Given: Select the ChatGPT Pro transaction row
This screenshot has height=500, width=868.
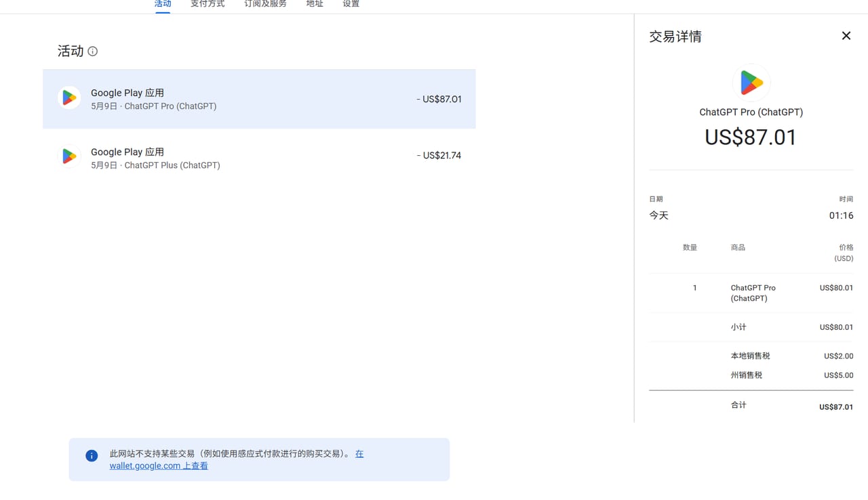Looking at the screenshot, I should [x=259, y=99].
